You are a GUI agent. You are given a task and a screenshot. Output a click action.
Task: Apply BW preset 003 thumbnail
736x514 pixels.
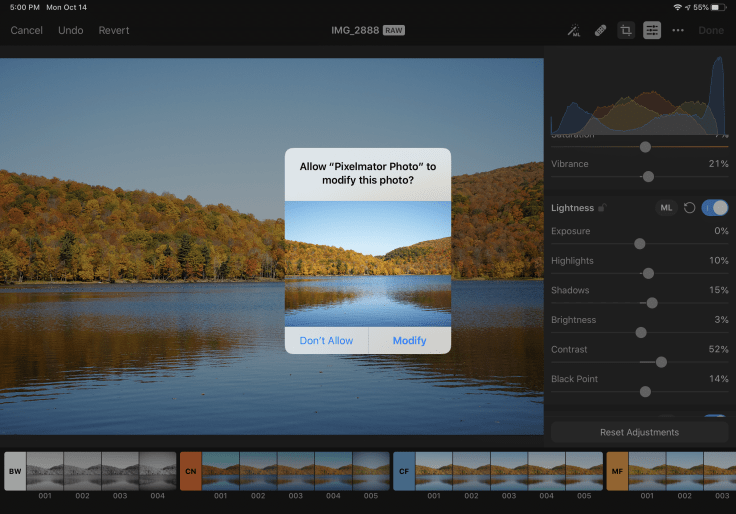[x=120, y=471]
